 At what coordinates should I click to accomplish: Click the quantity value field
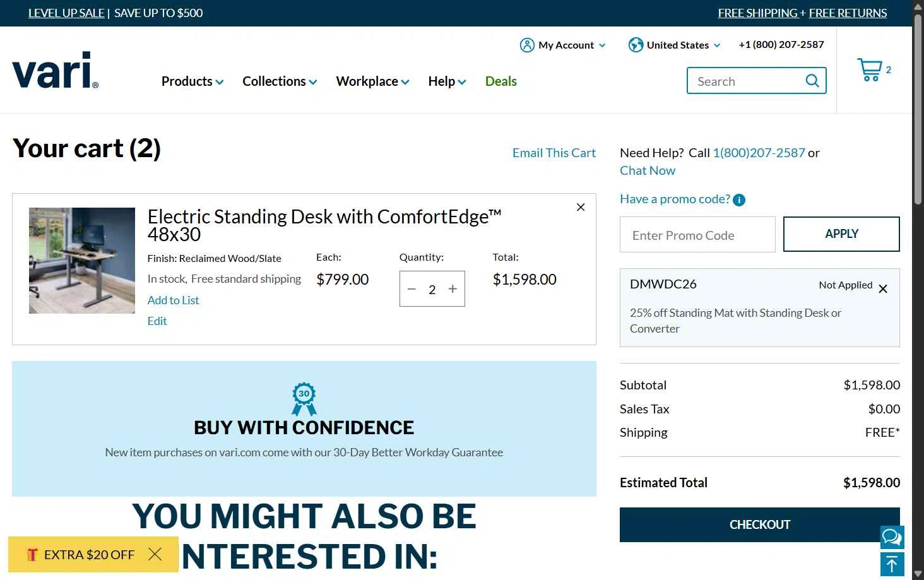pyautogui.click(x=432, y=290)
